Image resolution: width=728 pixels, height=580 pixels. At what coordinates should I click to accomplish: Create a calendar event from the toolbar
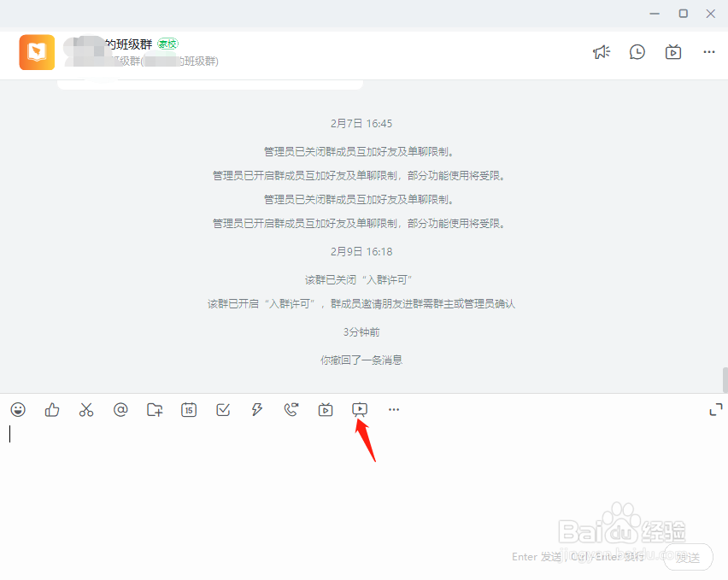(189, 409)
